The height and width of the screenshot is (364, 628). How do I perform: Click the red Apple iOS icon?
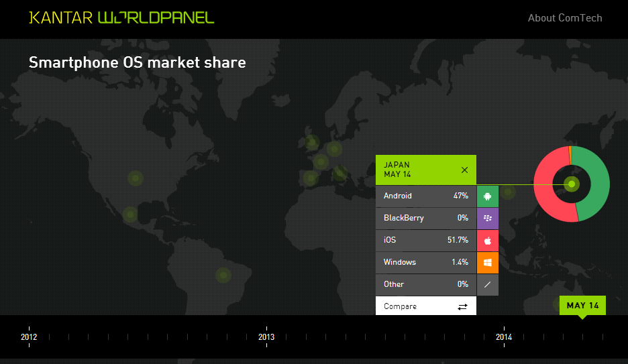tap(487, 241)
